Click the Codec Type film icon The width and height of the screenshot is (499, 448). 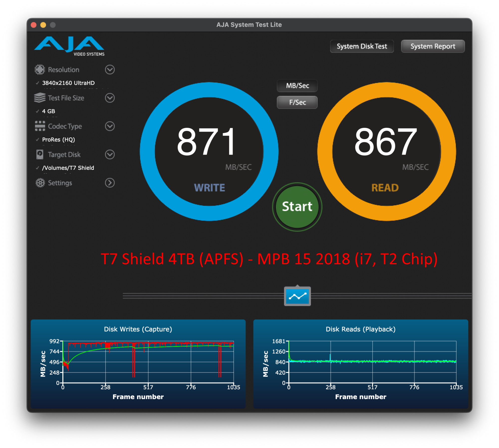pyautogui.click(x=40, y=126)
